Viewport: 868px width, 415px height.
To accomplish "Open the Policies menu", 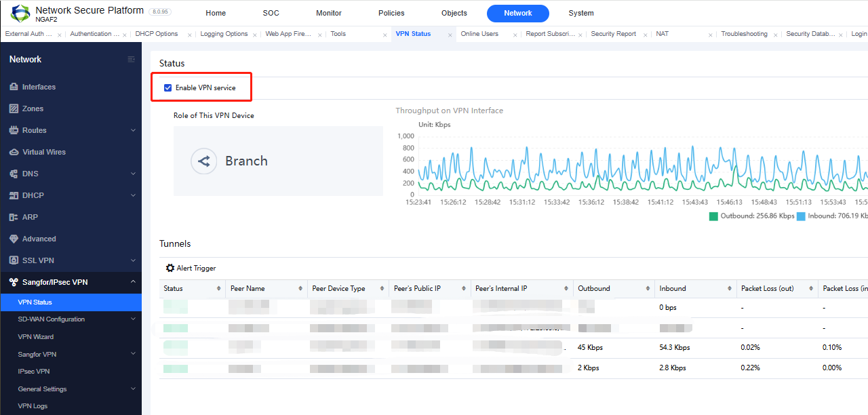I will pos(391,13).
